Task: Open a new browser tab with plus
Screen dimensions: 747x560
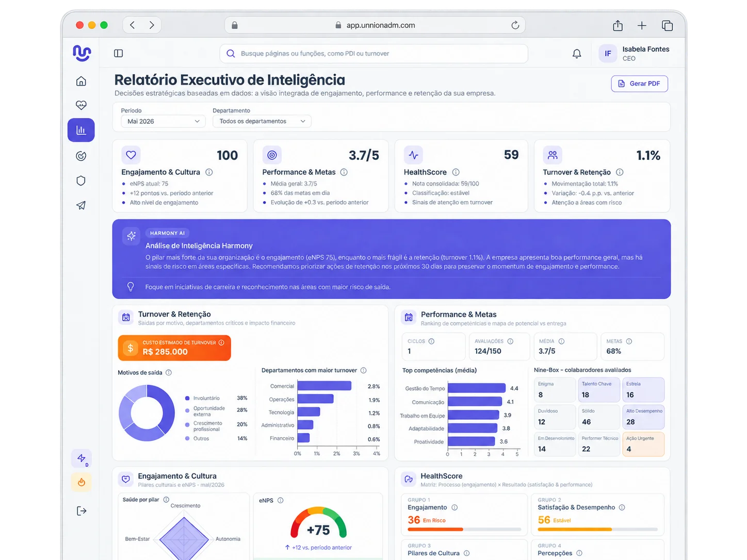Action: click(642, 25)
